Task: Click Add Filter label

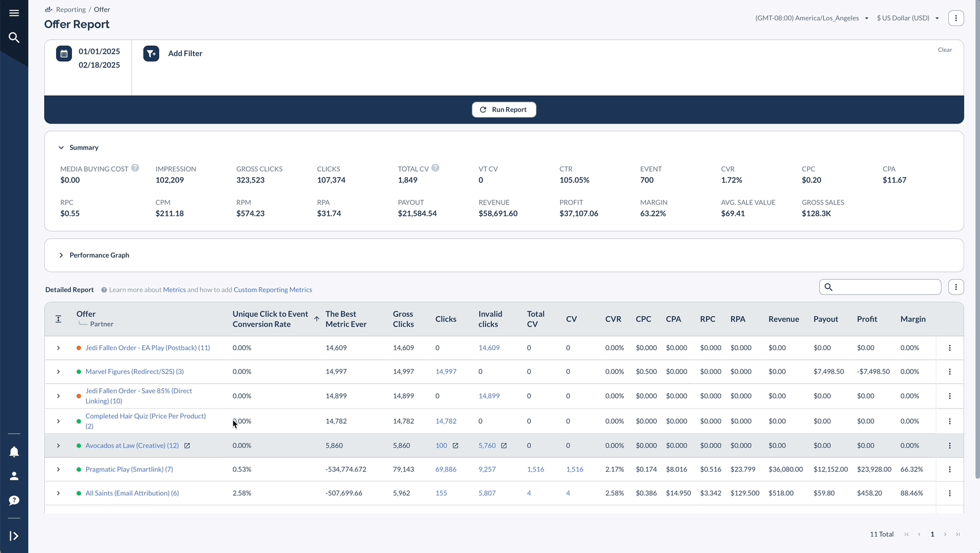Action: click(x=185, y=54)
